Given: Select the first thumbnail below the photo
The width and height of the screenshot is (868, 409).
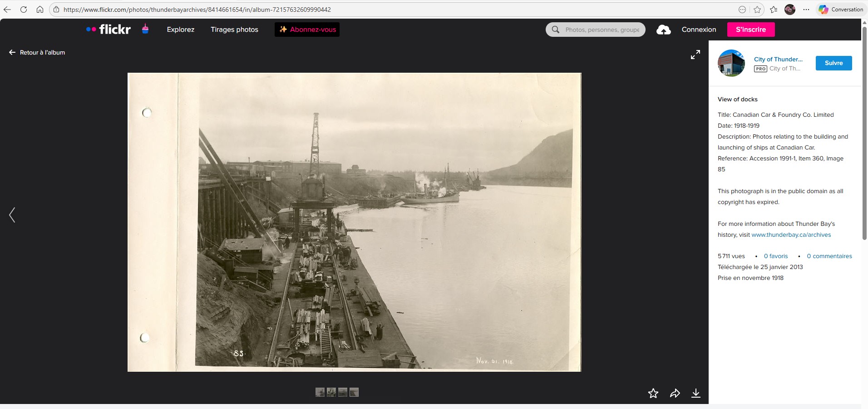Looking at the screenshot, I should tap(320, 392).
